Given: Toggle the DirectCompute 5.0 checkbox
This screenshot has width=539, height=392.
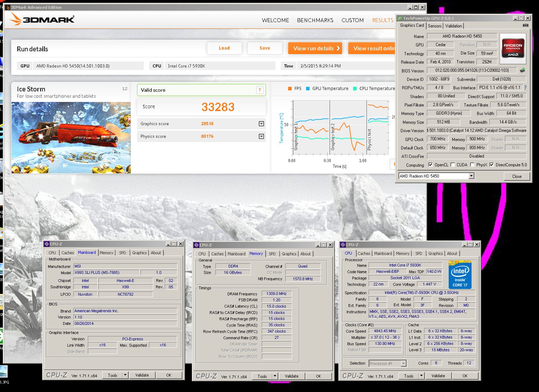Looking at the screenshot, I should click(492, 165).
